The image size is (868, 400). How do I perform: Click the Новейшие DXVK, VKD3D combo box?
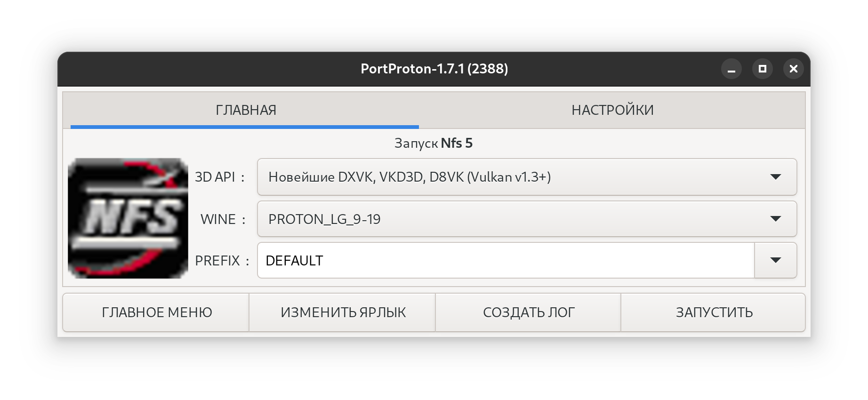coord(527,177)
